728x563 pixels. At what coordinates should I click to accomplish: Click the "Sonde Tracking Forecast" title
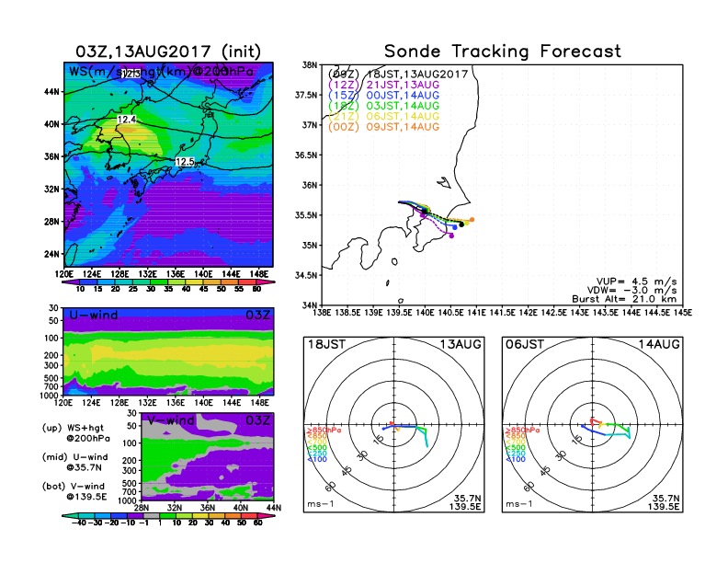503,52
